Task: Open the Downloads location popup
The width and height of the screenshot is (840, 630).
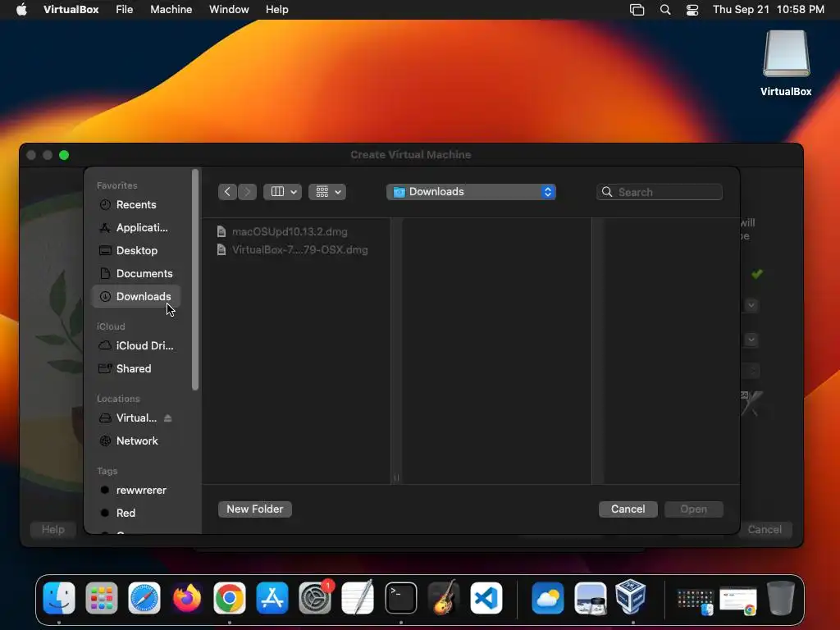Action: [471, 192]
